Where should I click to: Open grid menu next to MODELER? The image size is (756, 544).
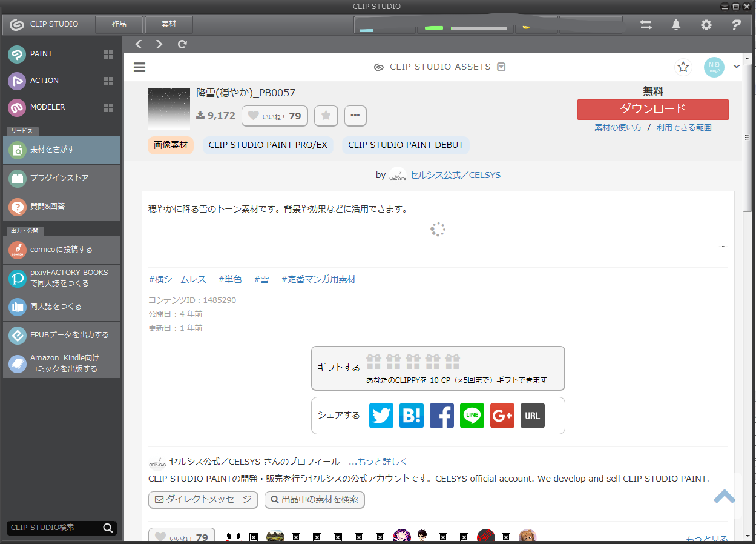[108, 108]
